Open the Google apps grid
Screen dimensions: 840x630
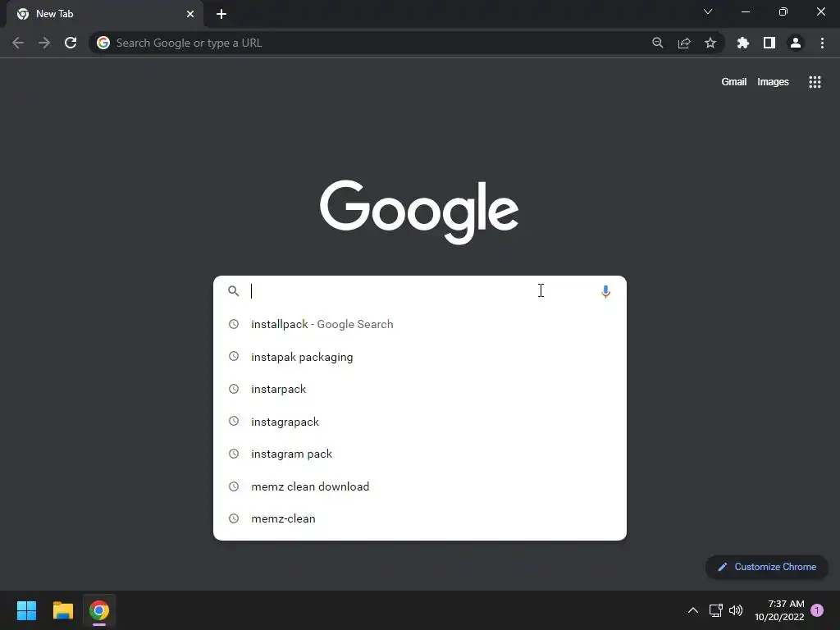coord(815,82)
